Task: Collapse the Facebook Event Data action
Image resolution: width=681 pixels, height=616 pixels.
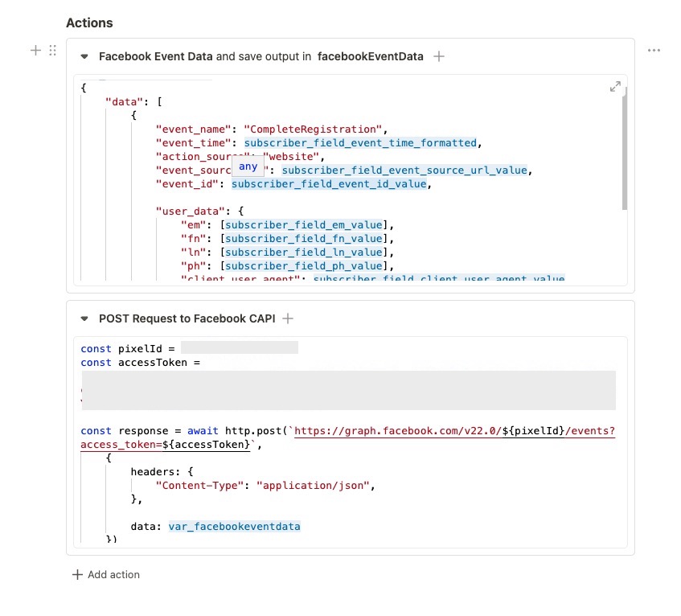Action: point(84,56)
